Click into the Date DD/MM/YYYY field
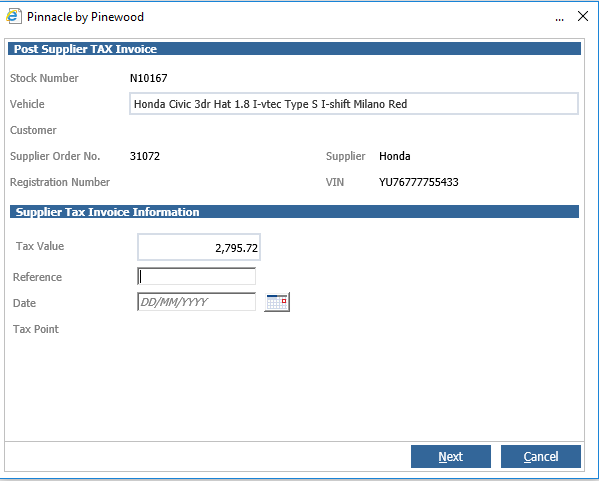599x481 pixels. (196, 302)
